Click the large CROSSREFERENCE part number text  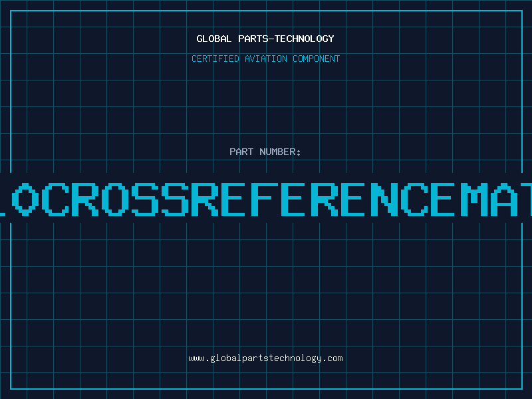point(266,199)
